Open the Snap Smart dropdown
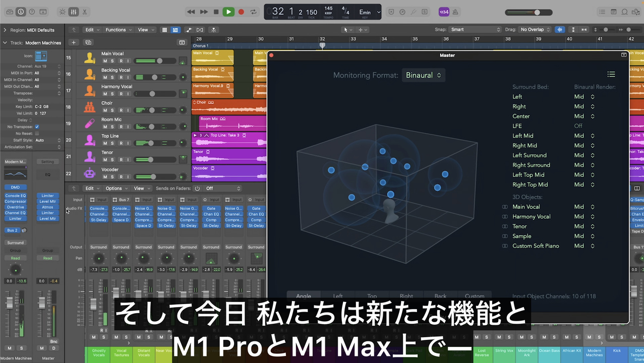The width and height of the screenshot is (644, 363). point(476,30)
